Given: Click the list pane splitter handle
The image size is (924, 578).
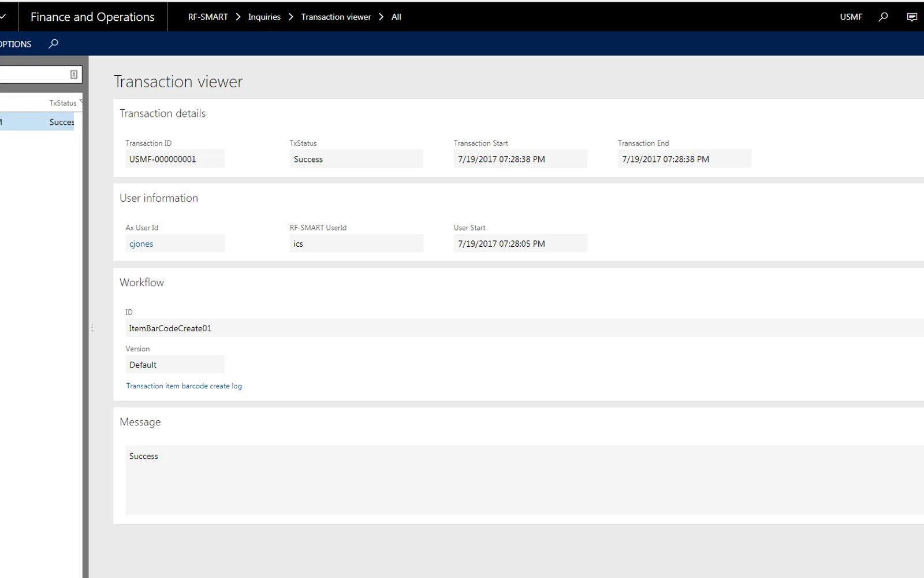Looking at the screenshot, I should (x=92, y=328).
